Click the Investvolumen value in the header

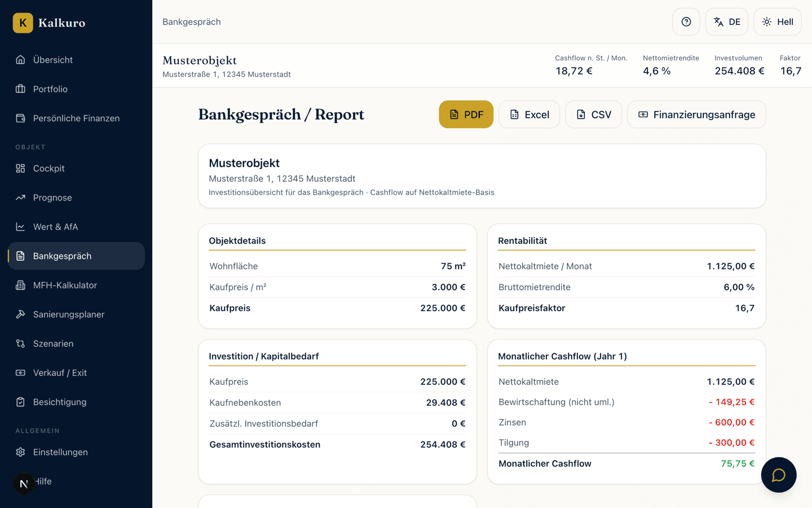click(x=740, y=71)
